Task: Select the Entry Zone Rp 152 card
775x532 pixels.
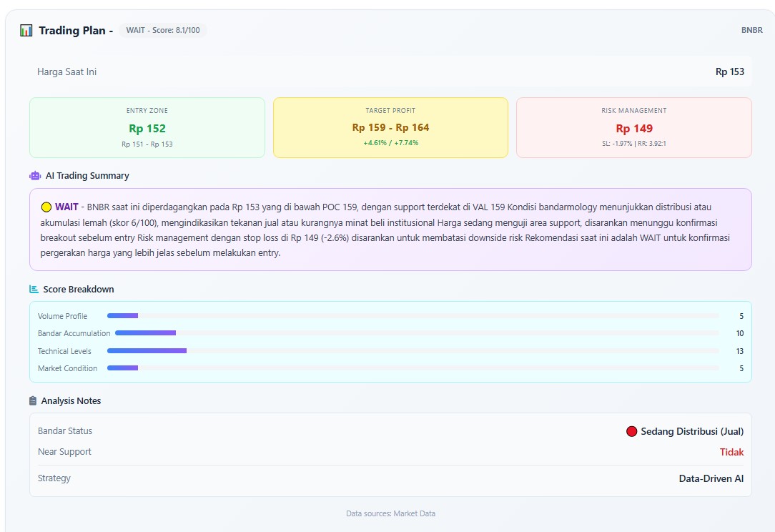Action: [x=147, y=127]
